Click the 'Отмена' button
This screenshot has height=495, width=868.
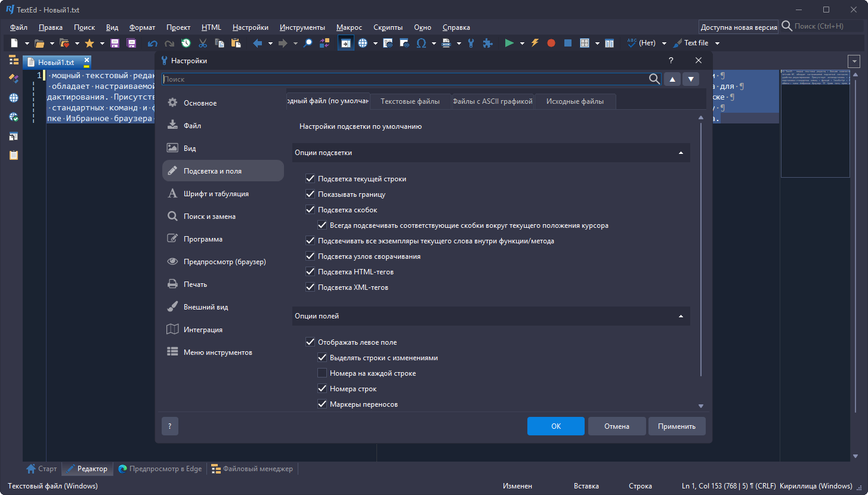[x=617, y=426]
